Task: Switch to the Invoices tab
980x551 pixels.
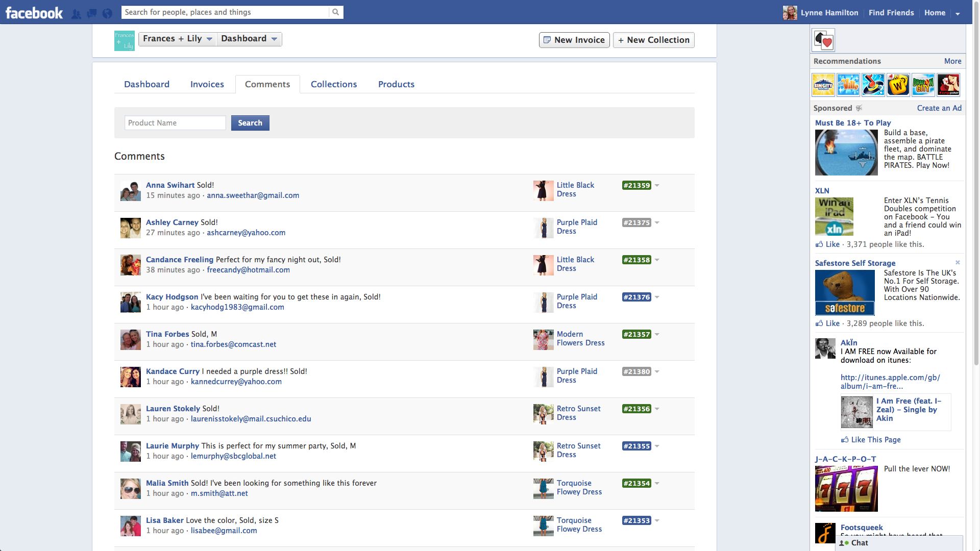Action: (207, 84)
